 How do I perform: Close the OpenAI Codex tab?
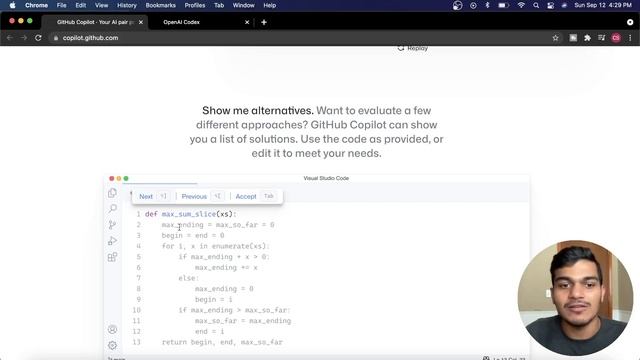[247, 22]
